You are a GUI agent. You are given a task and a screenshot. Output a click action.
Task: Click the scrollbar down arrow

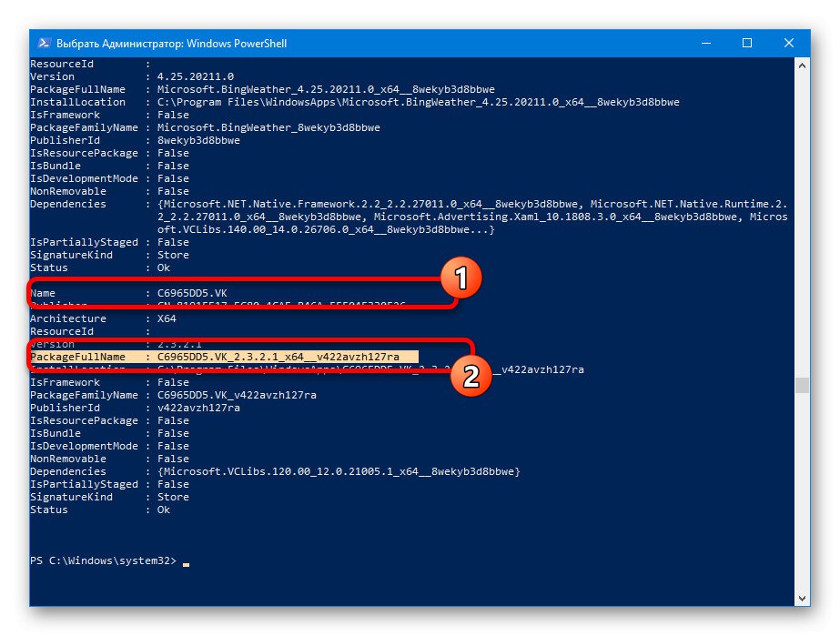[802, 598]
